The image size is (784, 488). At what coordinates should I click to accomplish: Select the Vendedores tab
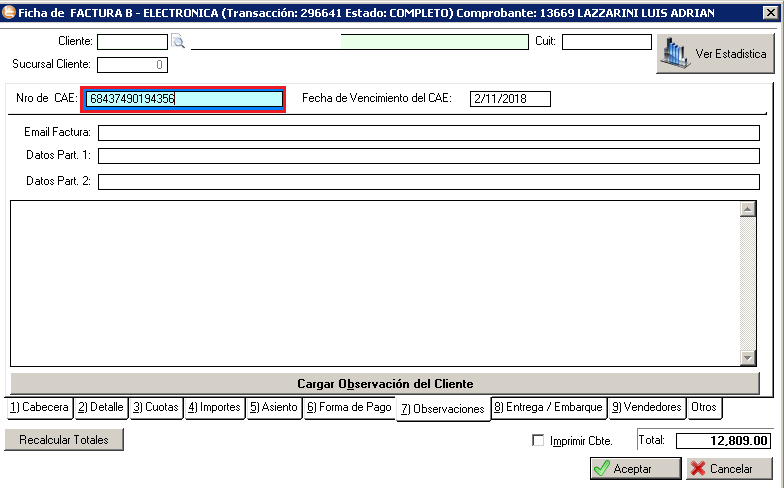pyautogui.click(x=647, y=407)
